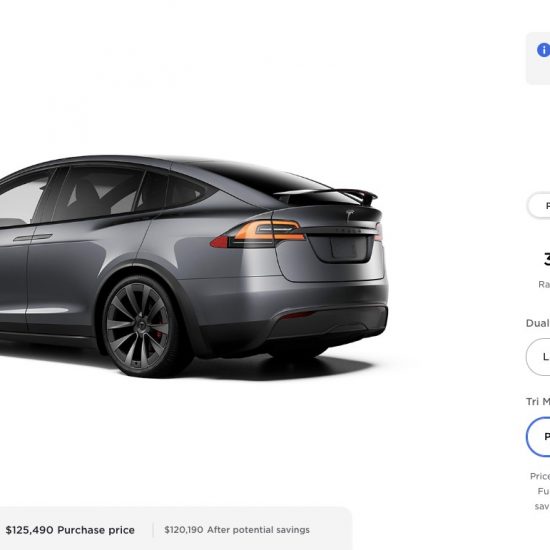Click the Tri Motor section label
This screenshot has height=550, width=550.
pos(538,401)
